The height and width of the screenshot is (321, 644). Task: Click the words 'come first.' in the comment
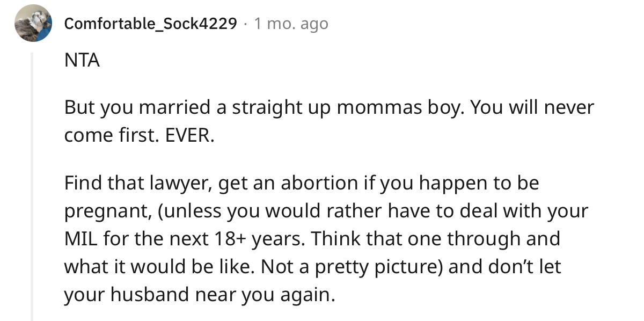[x=111, y=136]
